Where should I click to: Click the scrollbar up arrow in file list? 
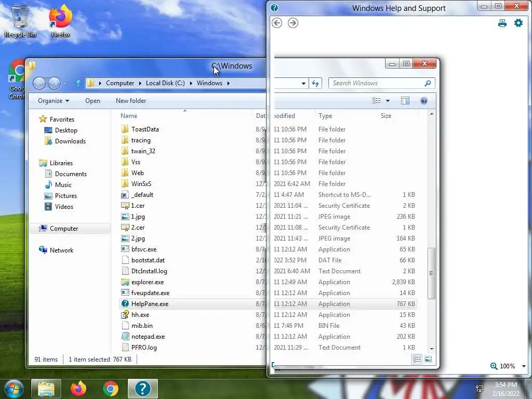coord(432,114)
